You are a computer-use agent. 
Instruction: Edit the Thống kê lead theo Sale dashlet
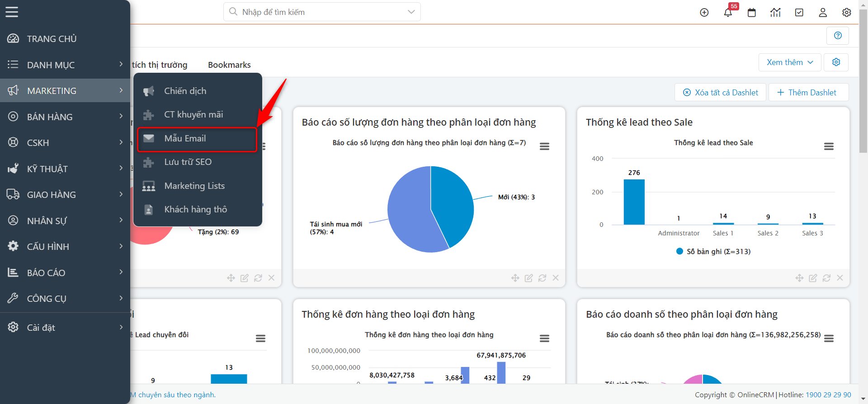click(813, 278)
